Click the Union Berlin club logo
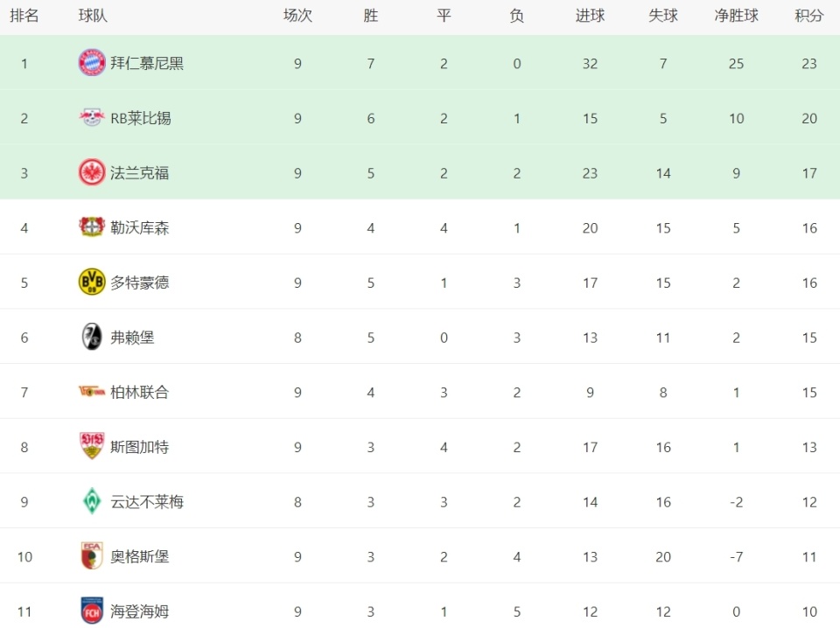Screen dimensions: 840x628 point(92,391)
